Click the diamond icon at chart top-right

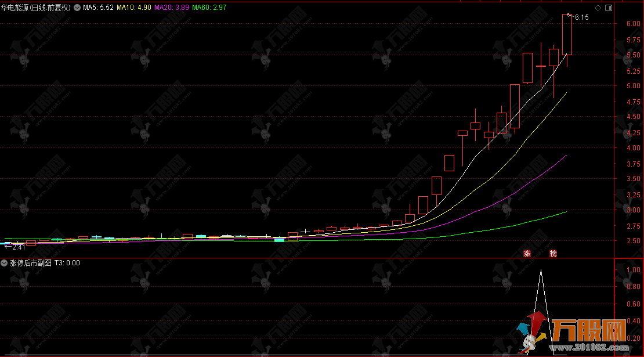tap(597, 8)
